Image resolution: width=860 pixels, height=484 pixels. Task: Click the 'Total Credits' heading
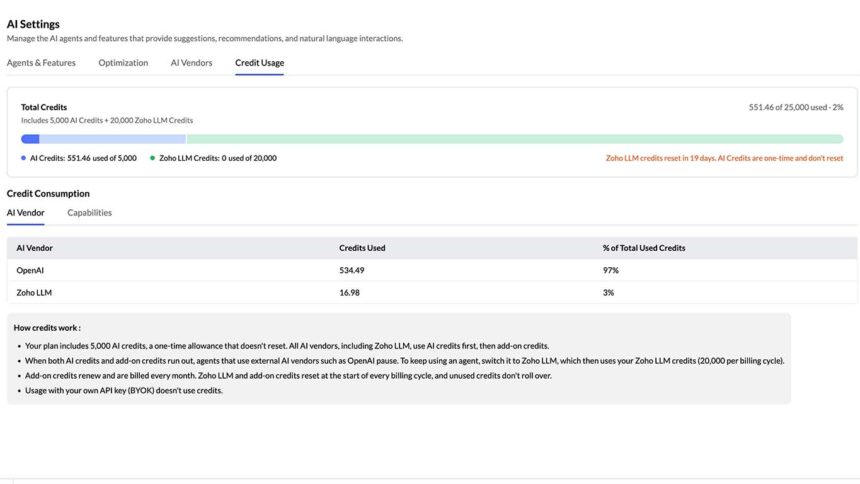pos(44,107)
